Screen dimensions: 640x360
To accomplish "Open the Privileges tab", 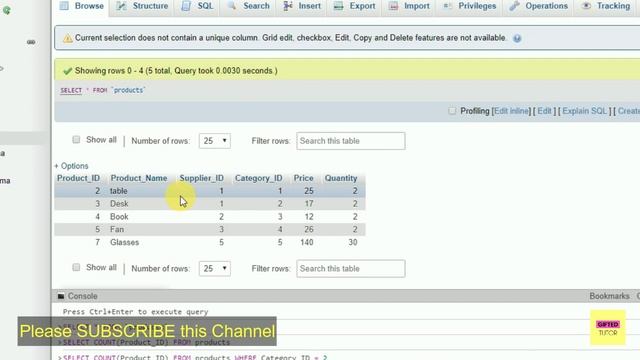I will pos(469,6).
